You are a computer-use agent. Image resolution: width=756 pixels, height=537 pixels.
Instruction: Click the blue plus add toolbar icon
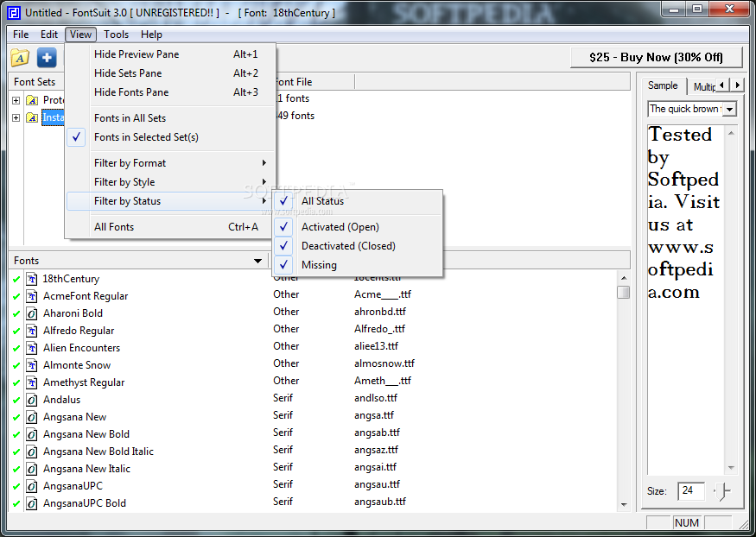pyautogui.click(x=47, y=58)
